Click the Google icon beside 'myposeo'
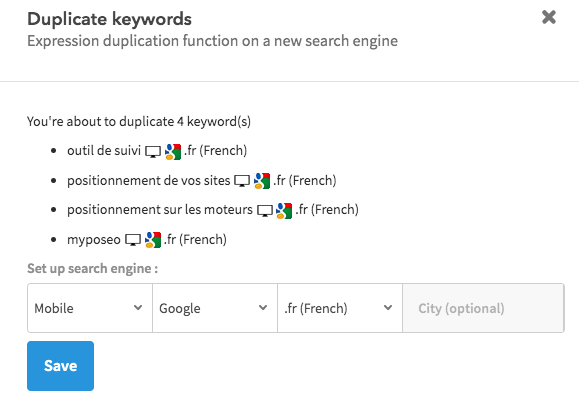This screenshot has width=579, height=401. [x=153, y=240]
